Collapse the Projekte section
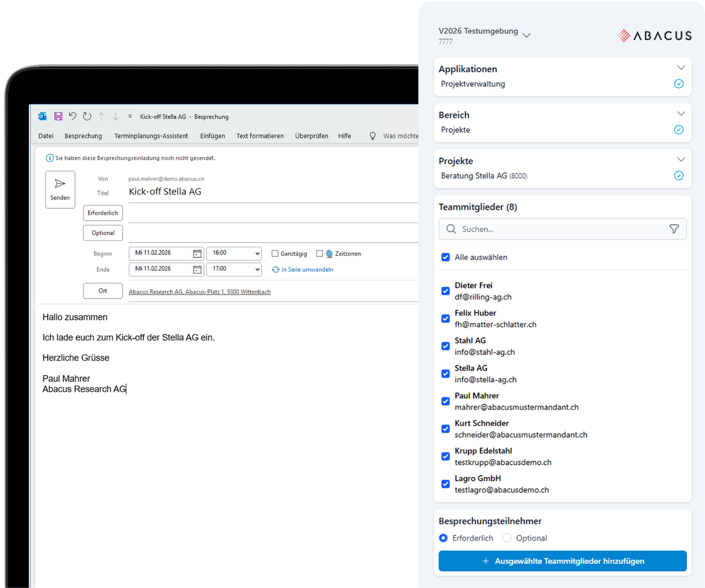The width and height of the screenshot is (705, 588). pos(681,159)
